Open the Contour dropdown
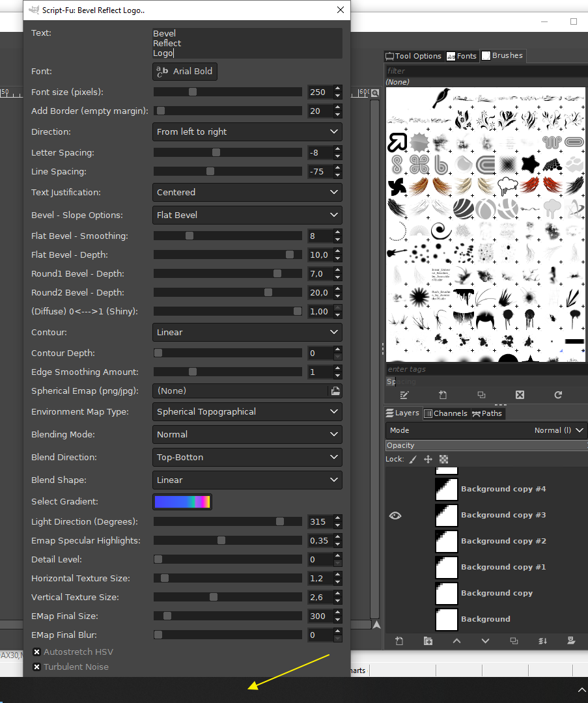The height and width of the screenshot is (703, 588). [x=247, y=332]
